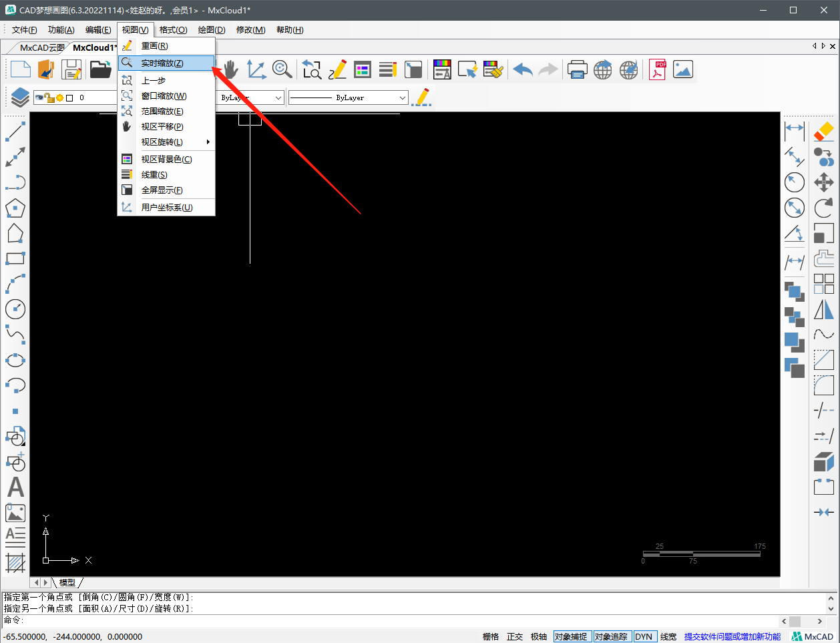Select 实时缩放(Z) menu entry

tap(166, 63)
